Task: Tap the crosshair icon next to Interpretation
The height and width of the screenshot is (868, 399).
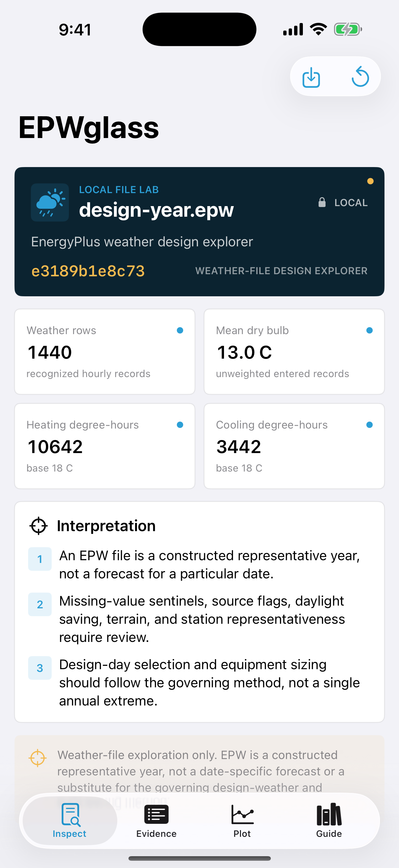Action: pos(39,526)
